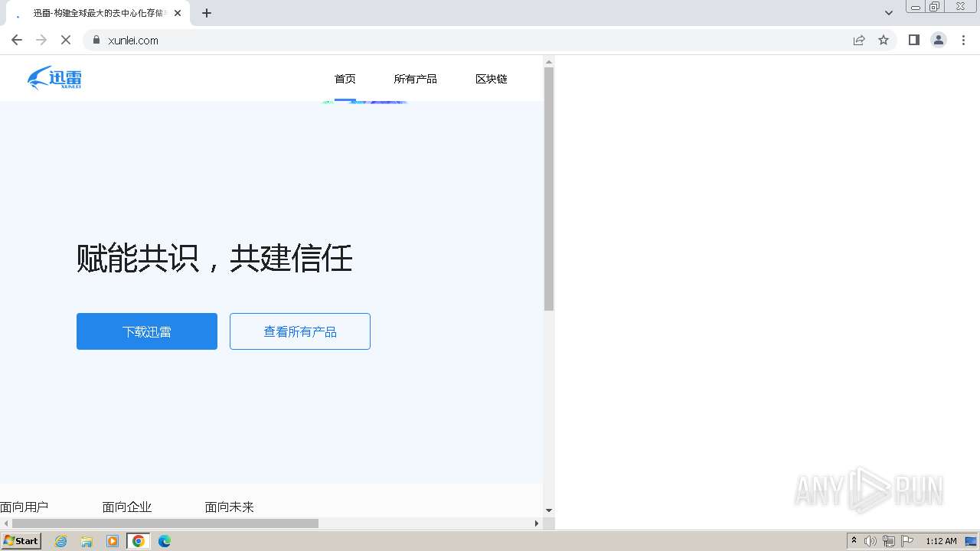This screenshot has height=551, width=980.
Task: Click the horizontal scroll left arrow
Action: click(5, 523)
